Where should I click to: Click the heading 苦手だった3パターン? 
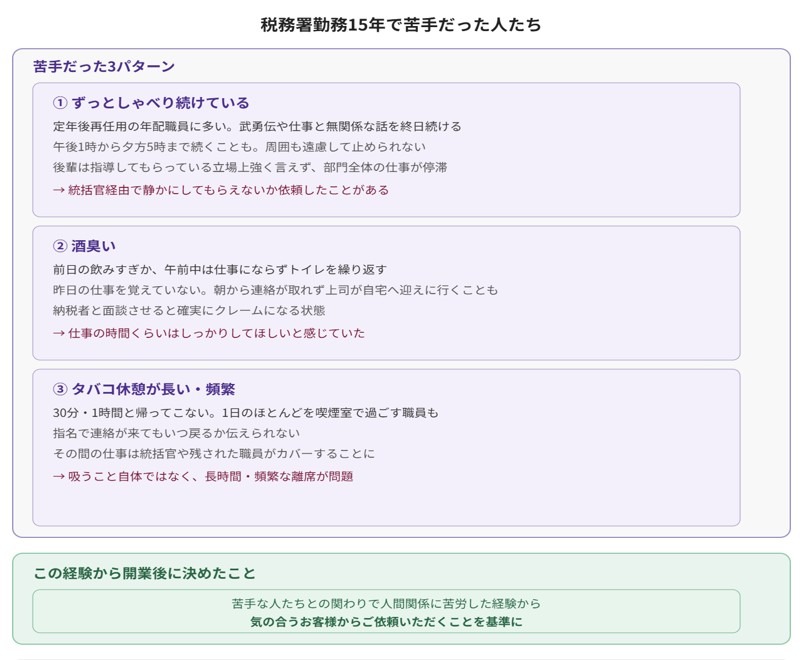click(x=104, y=67)
